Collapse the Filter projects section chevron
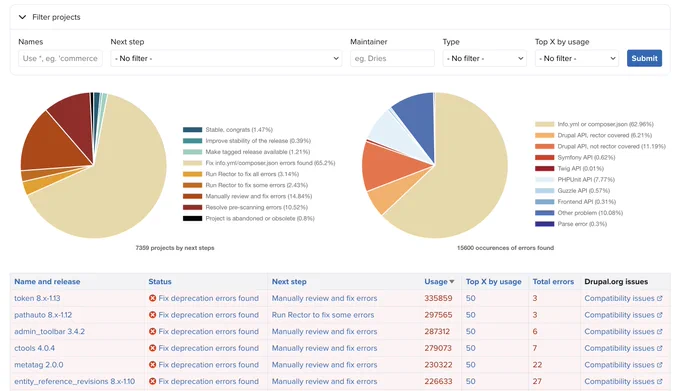Screen dimensions: 680x391 click(x=22, y=17)
